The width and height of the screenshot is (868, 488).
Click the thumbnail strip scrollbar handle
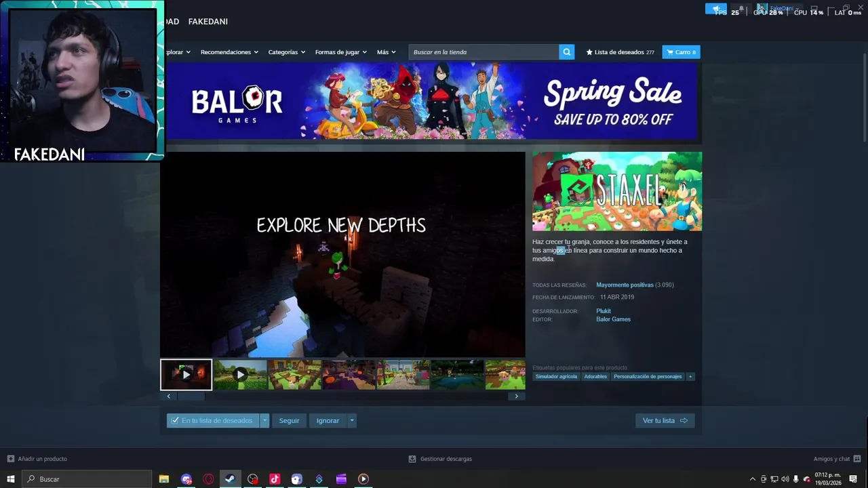[x=191, y=396]
